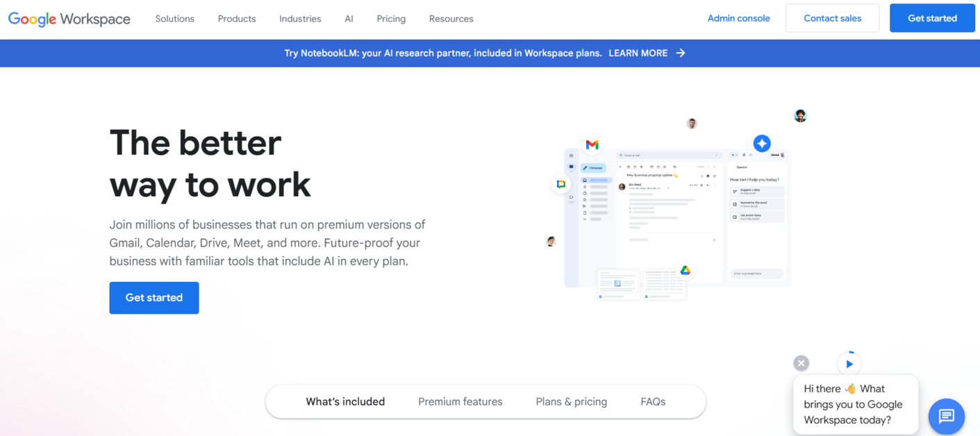Open the Resources dropdown menu
This screenshot has height=436, width=980.
[x=451, y=19]
